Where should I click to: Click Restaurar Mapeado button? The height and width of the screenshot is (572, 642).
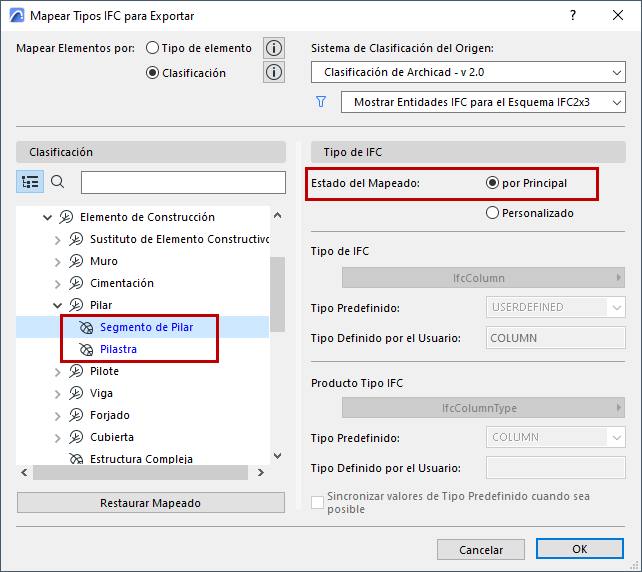point(150,503)
